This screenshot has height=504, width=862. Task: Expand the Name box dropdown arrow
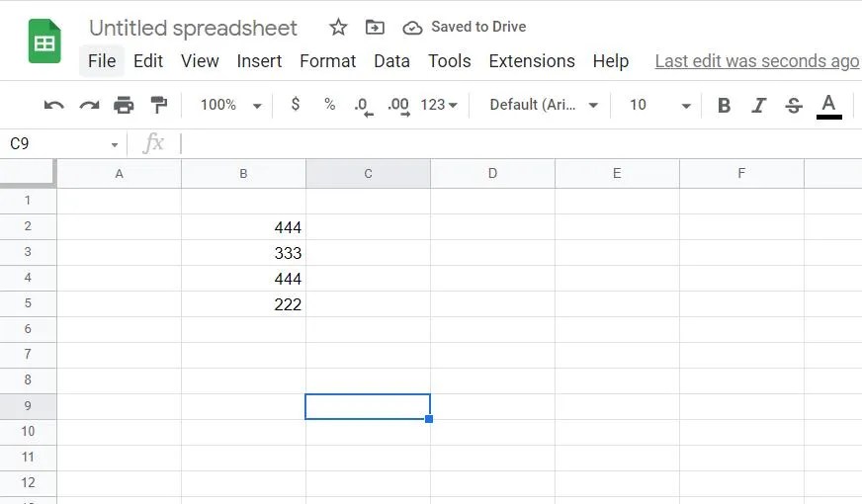pyautogui.click(x=115, y=144)
